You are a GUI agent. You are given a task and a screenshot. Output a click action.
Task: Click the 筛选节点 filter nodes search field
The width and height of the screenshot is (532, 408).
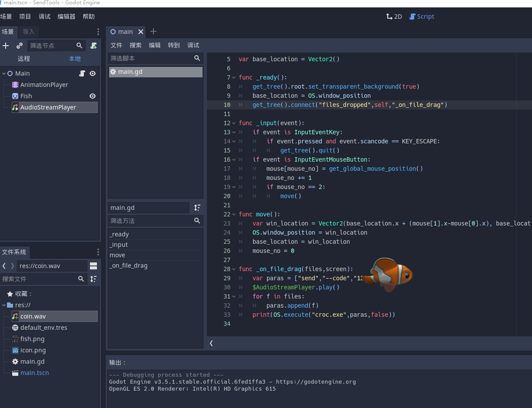tap(51, 46)
